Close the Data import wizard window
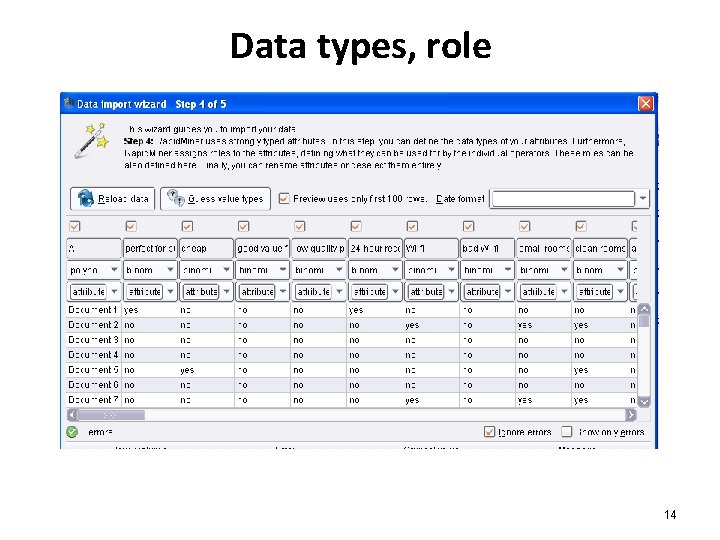 (x=645, y=104)
